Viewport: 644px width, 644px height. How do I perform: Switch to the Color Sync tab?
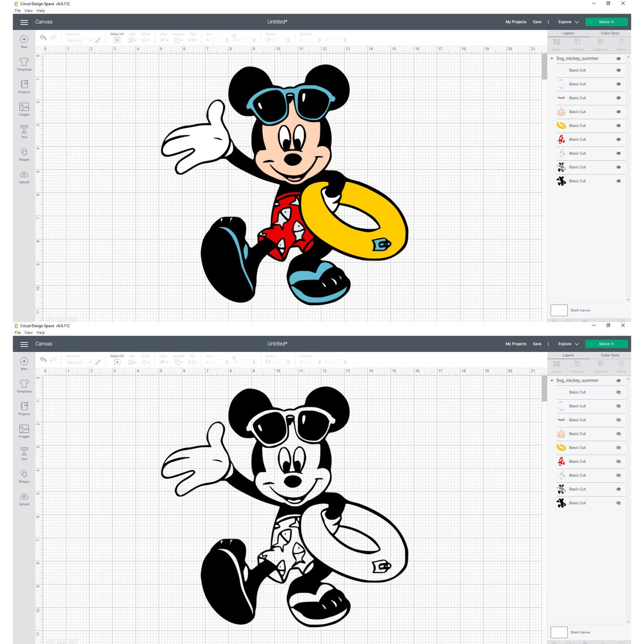[610, 33]
